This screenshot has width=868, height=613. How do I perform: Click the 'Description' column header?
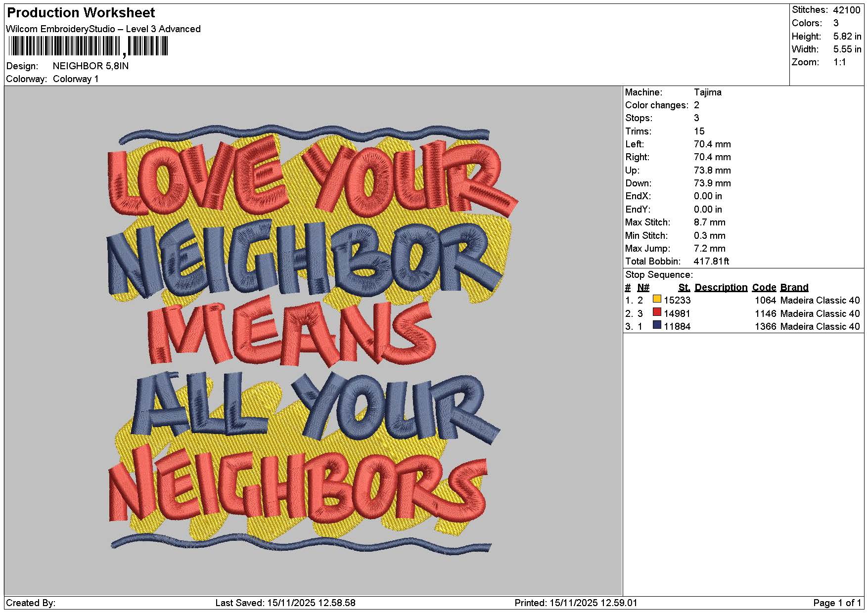pyautogui.click(x=721, y=288)
